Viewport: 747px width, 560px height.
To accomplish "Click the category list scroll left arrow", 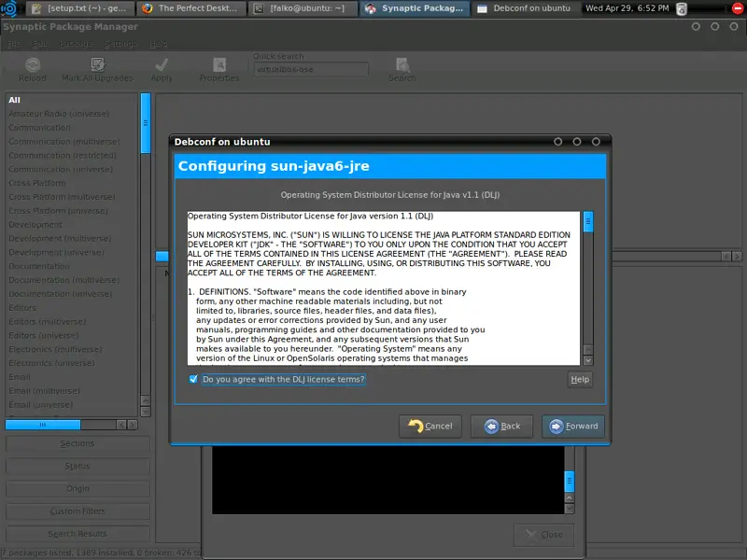I will [122, 425].
